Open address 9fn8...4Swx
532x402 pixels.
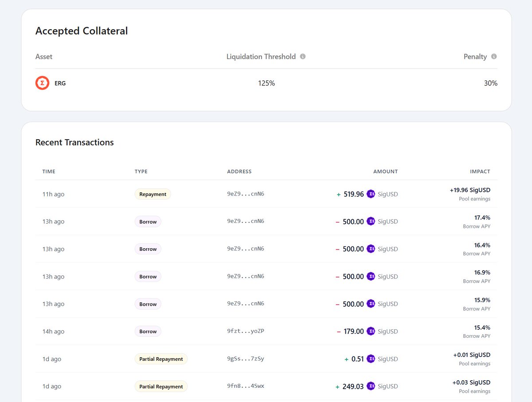[x=245, y=386]
